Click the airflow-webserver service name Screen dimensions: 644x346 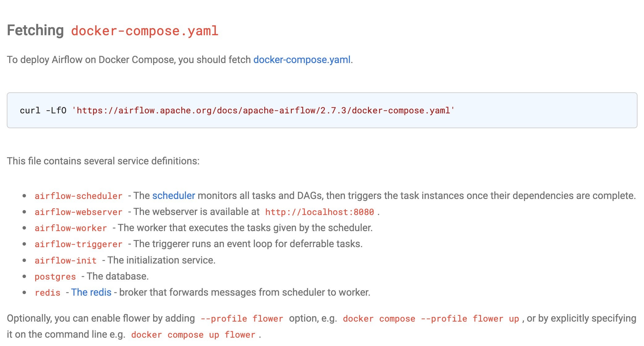[x=78, y=212]
